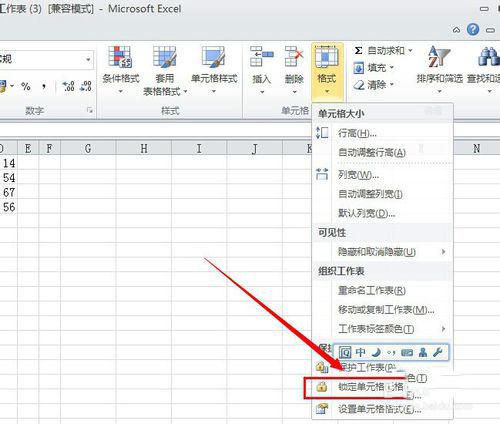
Task: Click Format as Table (套用表格格式) icon
Action: pyautogui.click(x=164, y=57)
